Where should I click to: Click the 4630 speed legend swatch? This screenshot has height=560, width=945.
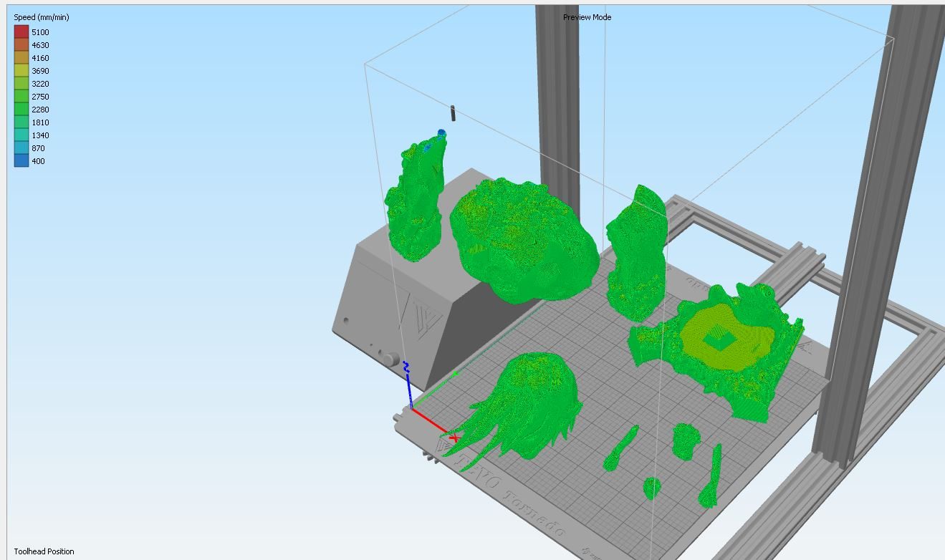(x=21, y=45)
